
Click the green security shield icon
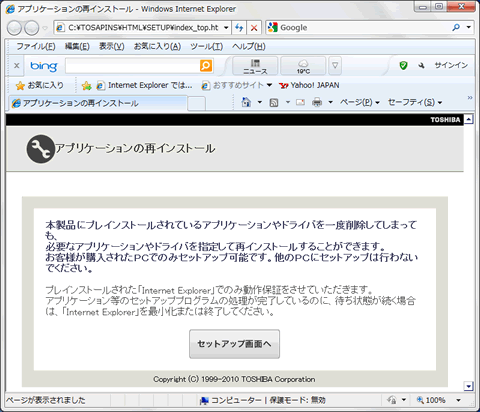point(403,65)
